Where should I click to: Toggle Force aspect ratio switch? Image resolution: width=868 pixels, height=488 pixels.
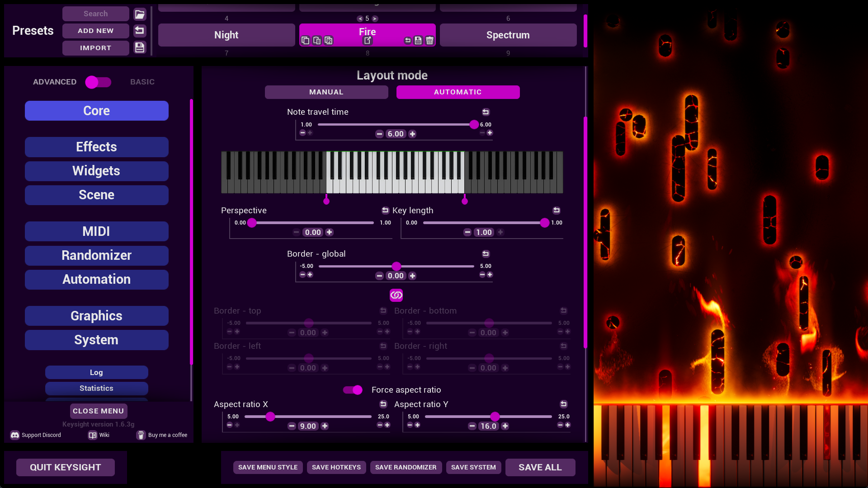[353, 390]
